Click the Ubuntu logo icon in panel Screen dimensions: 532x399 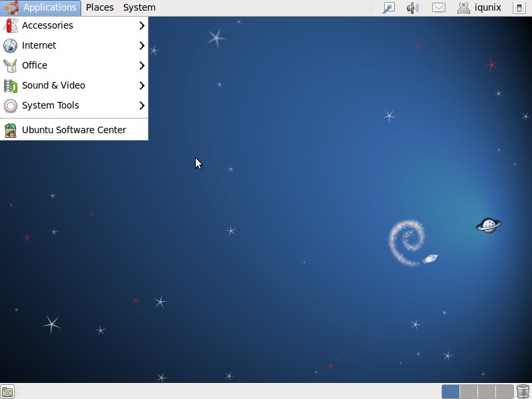11,7
